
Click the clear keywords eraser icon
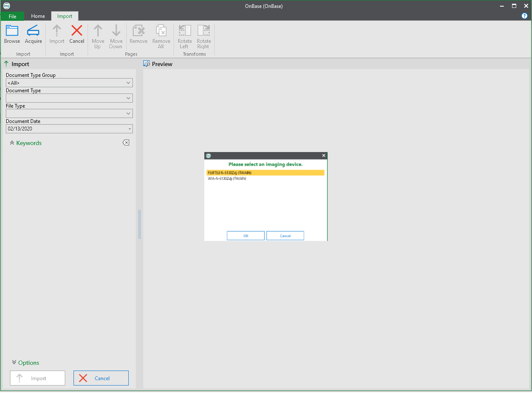click(x=126, y=142)
